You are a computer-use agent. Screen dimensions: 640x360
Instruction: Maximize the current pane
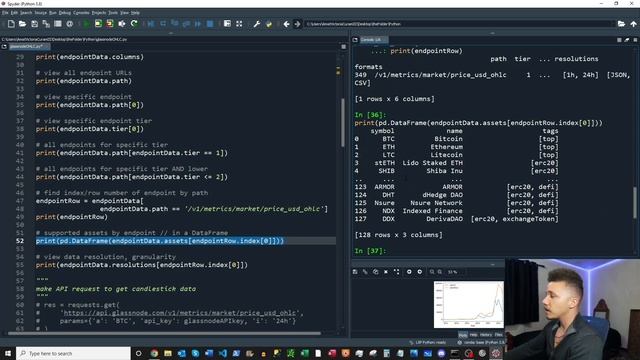pos(227,24)
